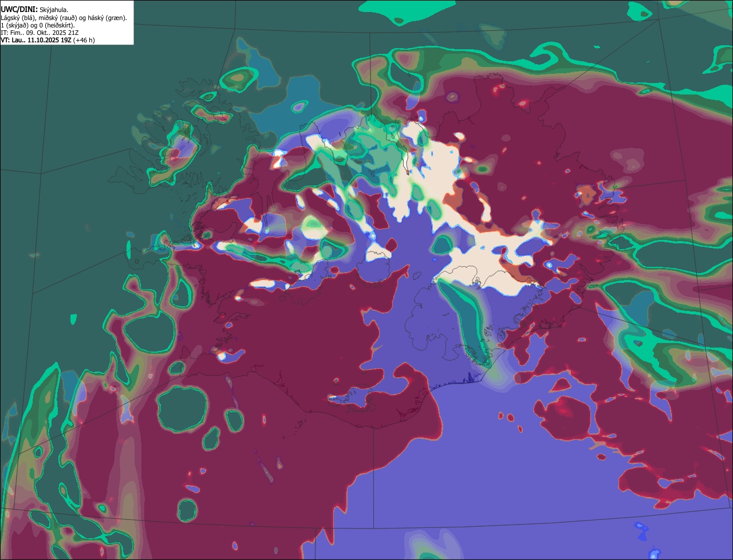Click the 'VT: Lau.. 11.10.2025 19Z (+46 h)' line
This screenshot has width=733, height=560.
point(48,40)
